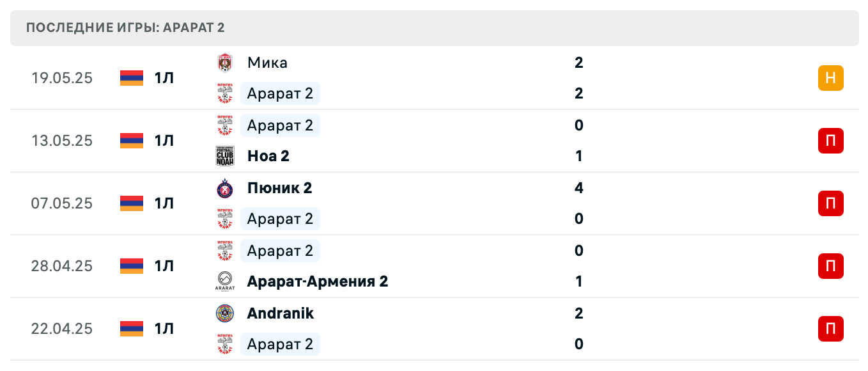Toggle the yellow Н draw result badge
The image size is (868, 371).
point(830,78)
